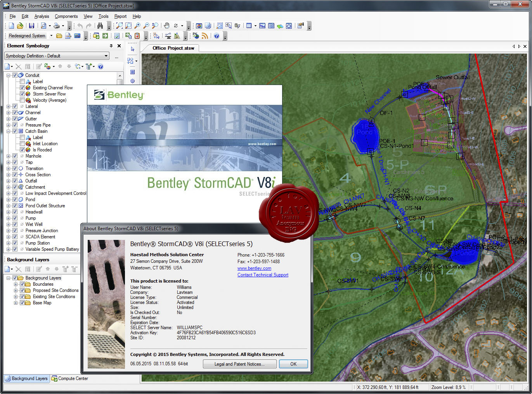Select the Pond Outlet Structure tree item

point(45,206)
